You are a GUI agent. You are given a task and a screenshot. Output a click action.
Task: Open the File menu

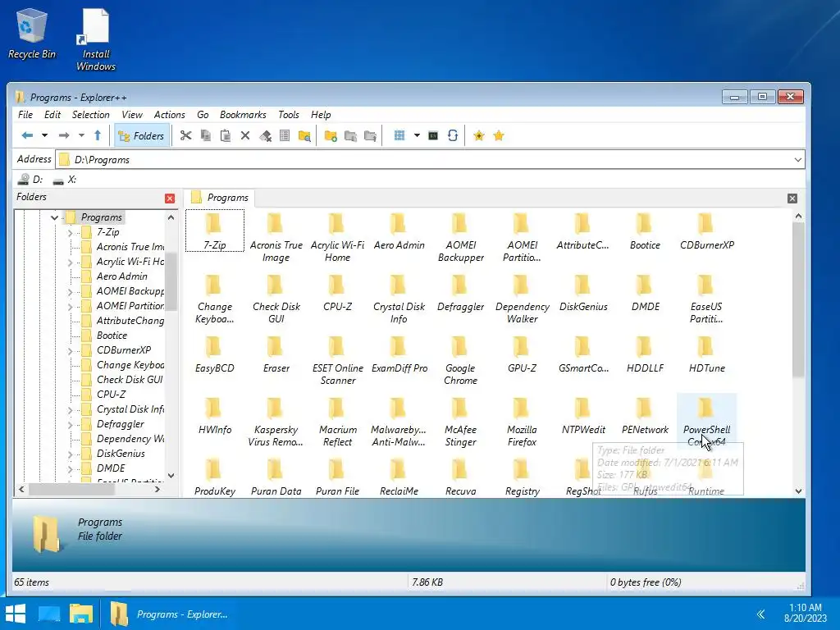[x=25, y=115]
